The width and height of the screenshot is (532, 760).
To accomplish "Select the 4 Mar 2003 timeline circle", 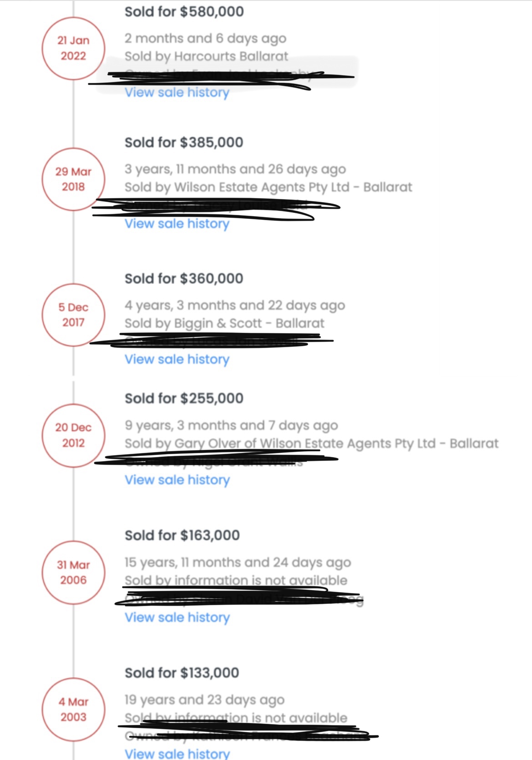I will [x=73, y=709].
